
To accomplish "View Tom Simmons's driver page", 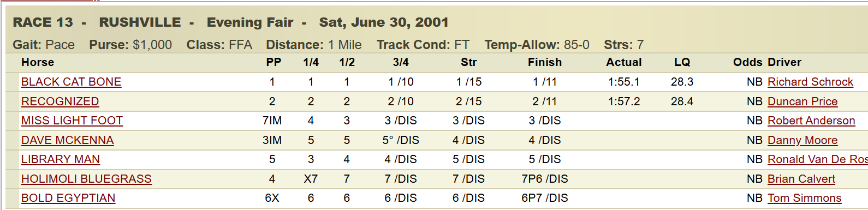I will pos(805,198).
